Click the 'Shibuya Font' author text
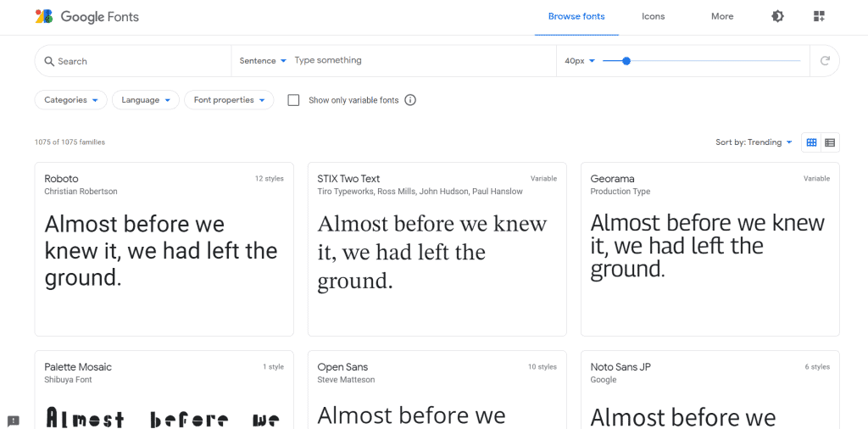This screenshot has width=868, height=429. (x=68, y=380)
